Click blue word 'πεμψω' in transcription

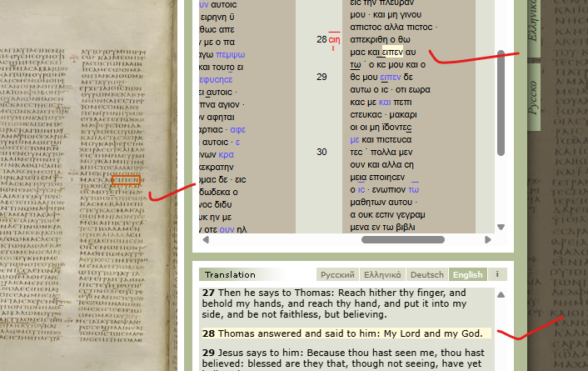click(230, 54)
